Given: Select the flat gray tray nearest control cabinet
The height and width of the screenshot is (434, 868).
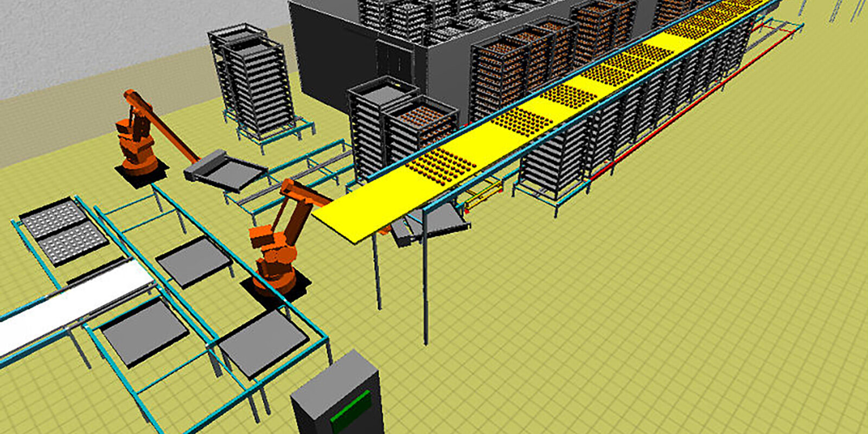Looking at the screenshot, I should tap(263, 342).
